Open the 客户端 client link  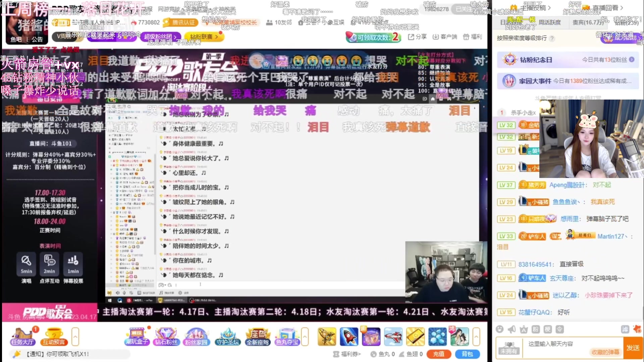445,37
